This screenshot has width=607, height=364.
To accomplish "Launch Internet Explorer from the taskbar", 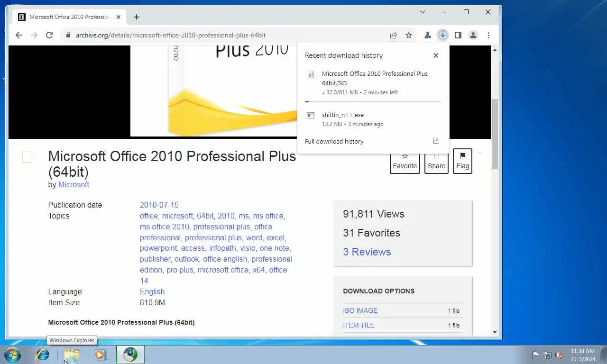I will pos(43,355).
